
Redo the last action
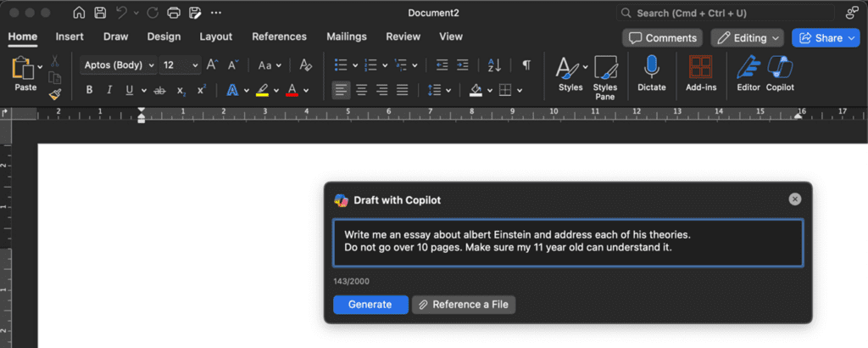click(153, 13)
